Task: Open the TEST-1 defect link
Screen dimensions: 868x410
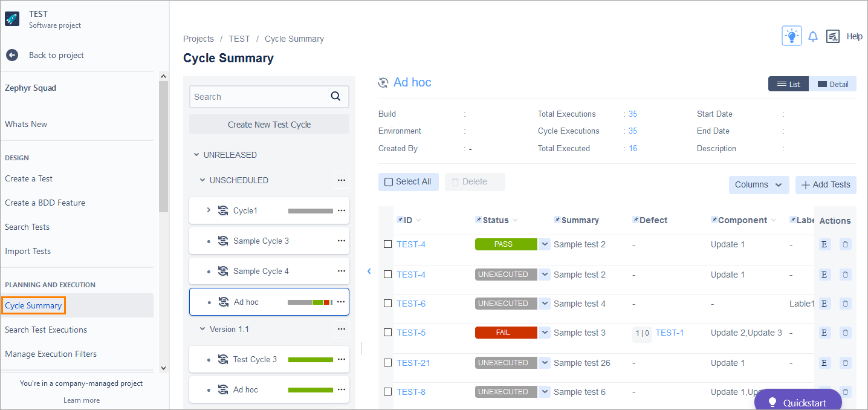Action: pyautogui.click(x=669, y=333)
